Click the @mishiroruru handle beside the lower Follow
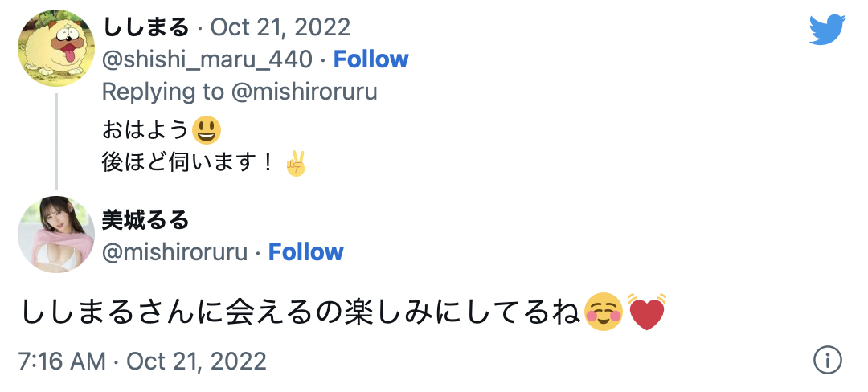 pyautogui.click(x=174, y=252)
